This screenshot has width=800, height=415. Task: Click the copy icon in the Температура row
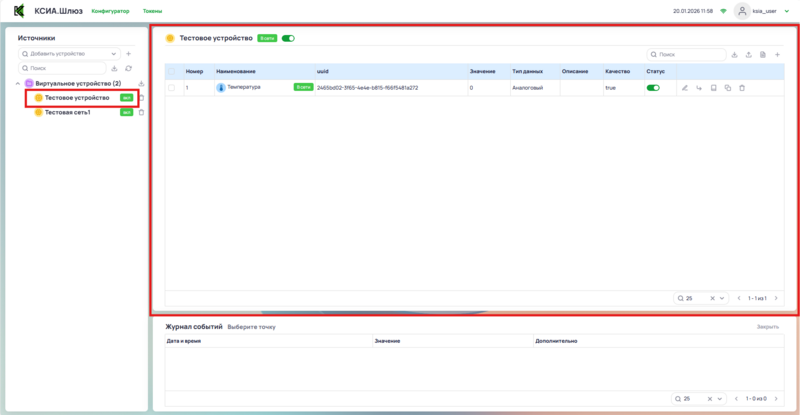coord(728,88)
